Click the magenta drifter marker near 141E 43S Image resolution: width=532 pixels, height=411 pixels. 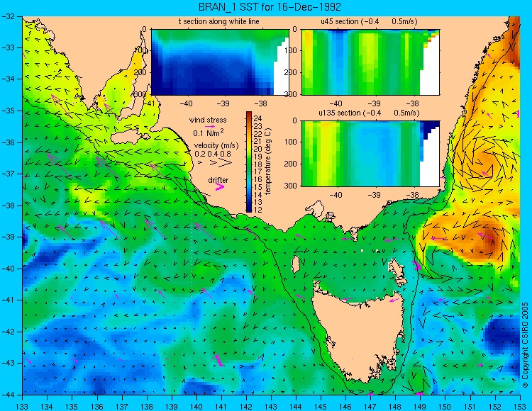pyautogui.click(x=218, y=360)
